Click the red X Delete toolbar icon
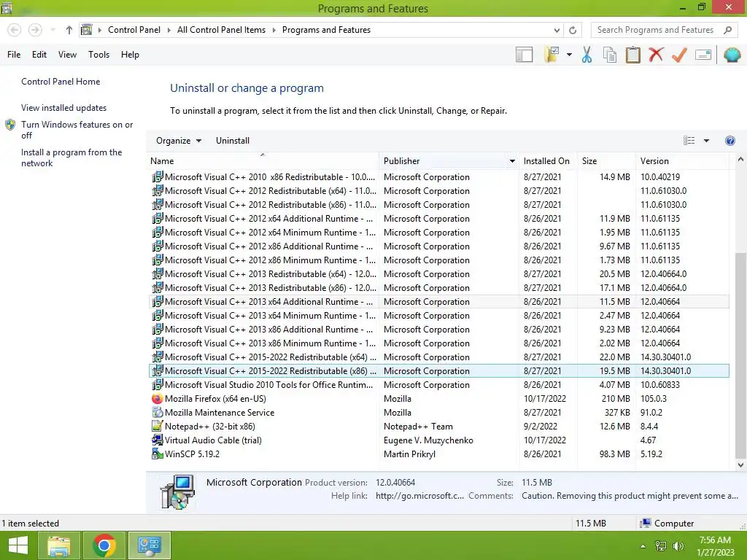Screen dimensions: 747x560 [656, 55]
